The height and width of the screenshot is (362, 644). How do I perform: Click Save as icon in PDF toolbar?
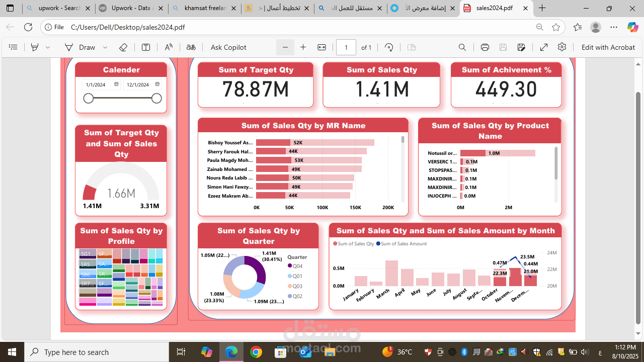[x=521, y=47]
